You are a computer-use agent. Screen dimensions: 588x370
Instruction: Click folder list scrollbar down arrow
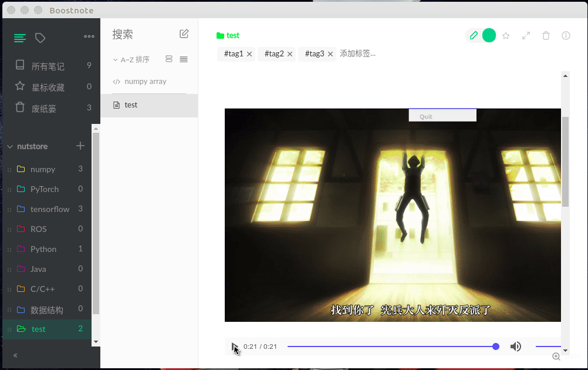point(96,342)
